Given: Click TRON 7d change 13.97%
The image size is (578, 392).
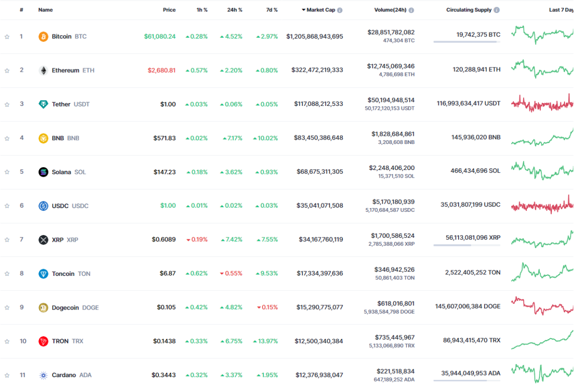Looking at the screenshot, I should click(265, 341).
